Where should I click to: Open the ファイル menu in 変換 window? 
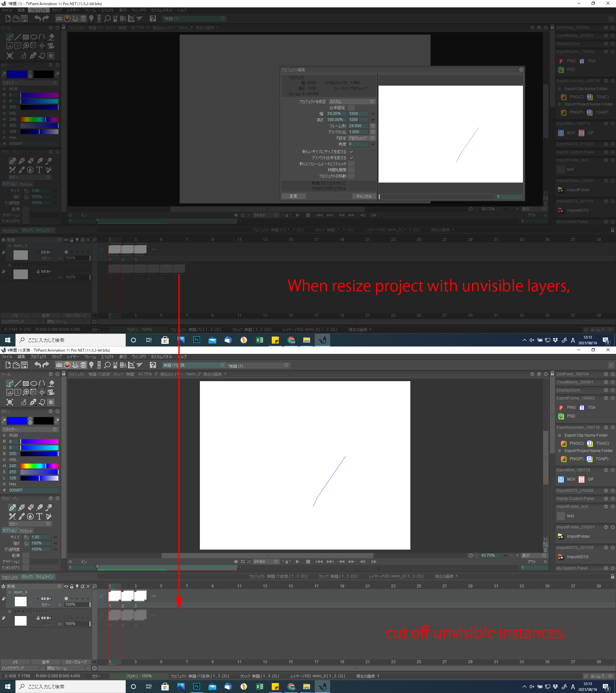pos(7,357)
